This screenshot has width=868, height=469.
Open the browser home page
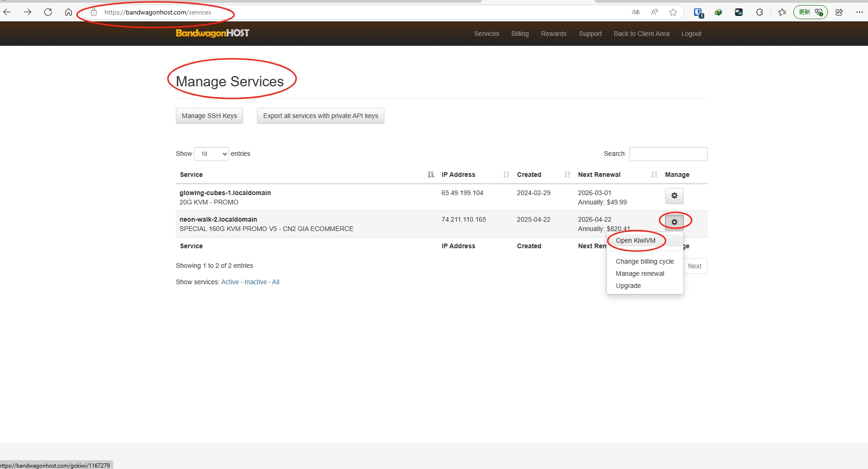click(69, 12)
